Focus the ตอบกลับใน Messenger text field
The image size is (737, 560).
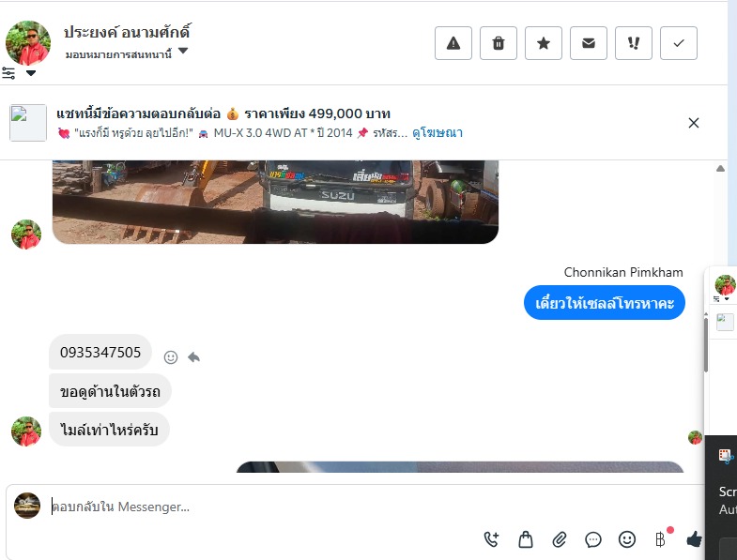pos(263,507)
